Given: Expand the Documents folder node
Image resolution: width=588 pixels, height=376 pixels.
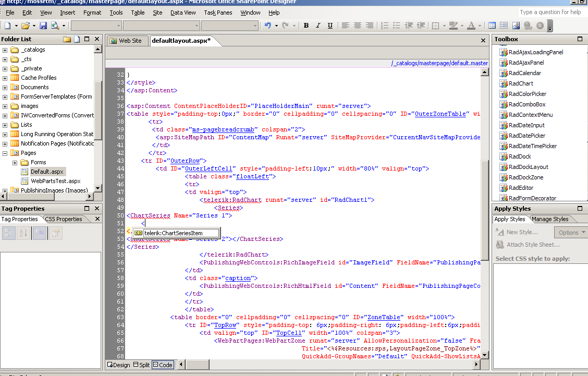Looking at the screenshot, I should [5, 88].
